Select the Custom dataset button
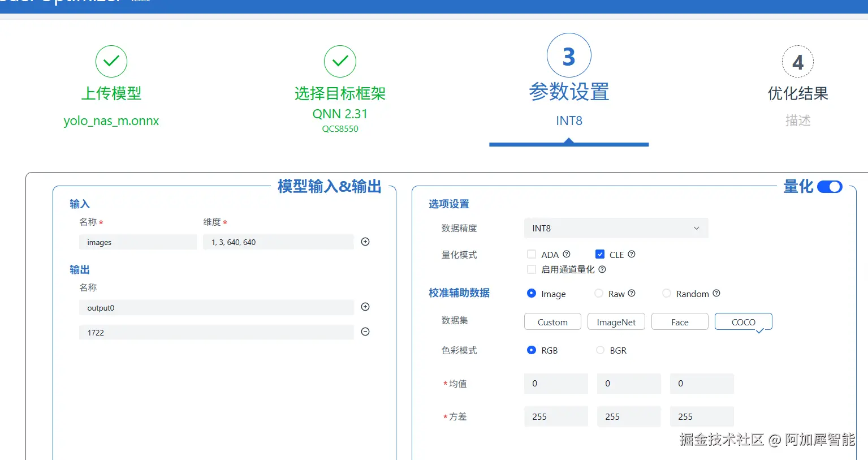The image size is (868, 460). point(552,321)
